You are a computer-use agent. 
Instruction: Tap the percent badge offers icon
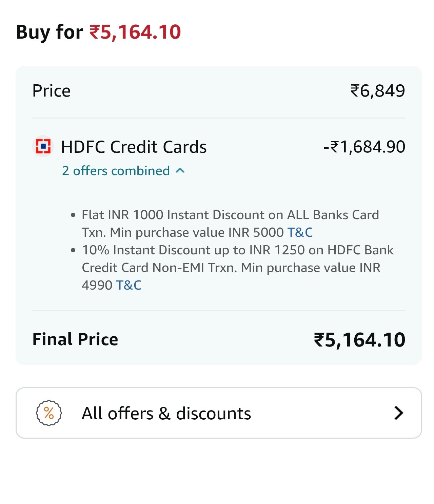[x=49, y=413]
